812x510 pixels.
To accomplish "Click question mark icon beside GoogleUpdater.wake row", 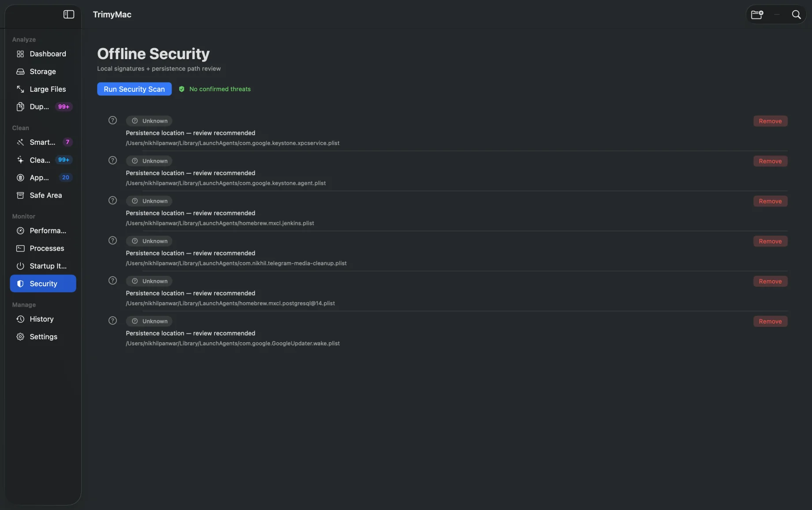I will pos(113,321).
